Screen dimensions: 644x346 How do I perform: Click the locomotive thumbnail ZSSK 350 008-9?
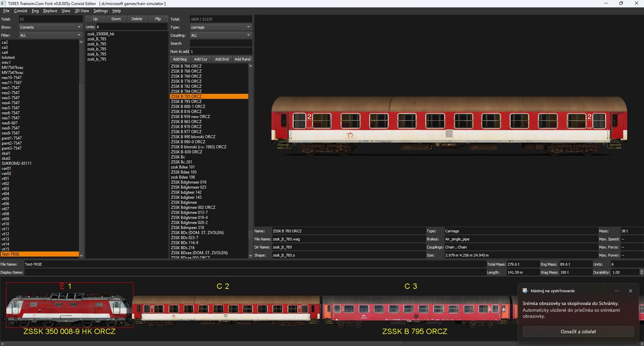70,309
